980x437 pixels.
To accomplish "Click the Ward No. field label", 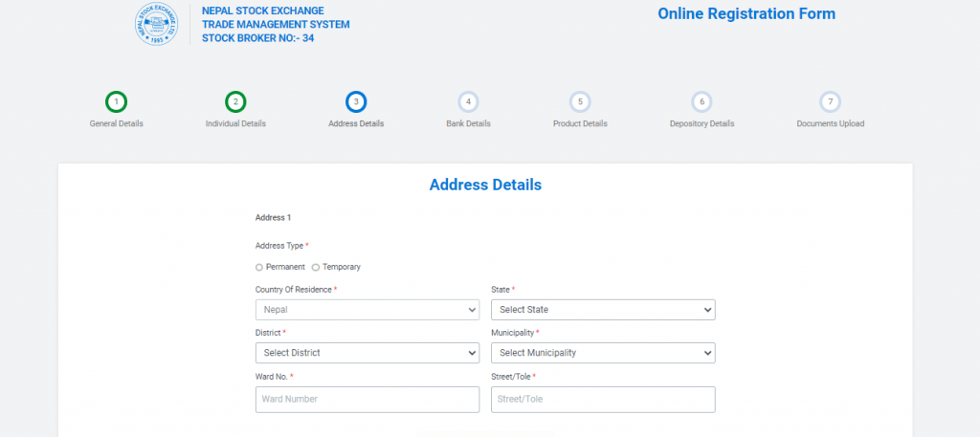I will pos(271,377).
